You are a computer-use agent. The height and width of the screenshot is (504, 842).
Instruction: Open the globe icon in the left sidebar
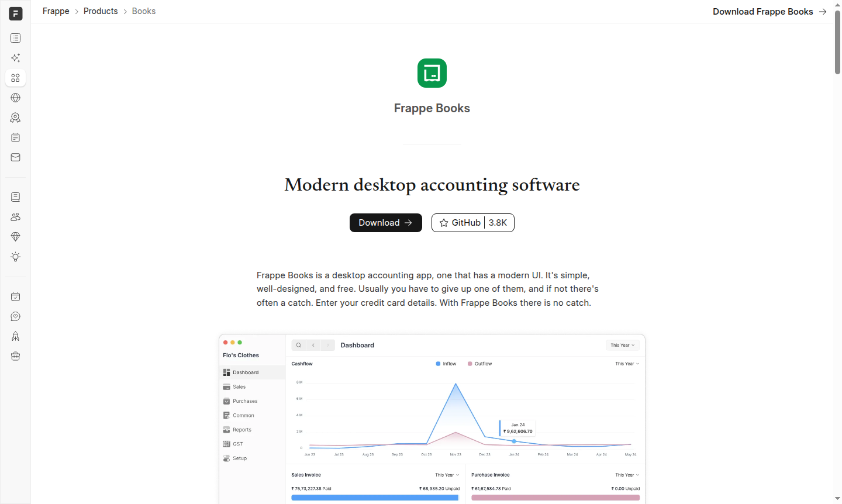[15, 98]
